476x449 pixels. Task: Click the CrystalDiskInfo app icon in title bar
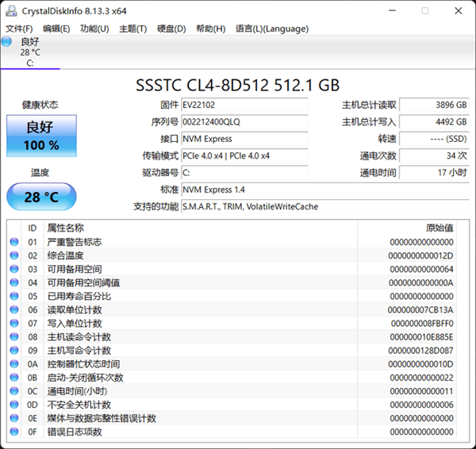point(10,11)
